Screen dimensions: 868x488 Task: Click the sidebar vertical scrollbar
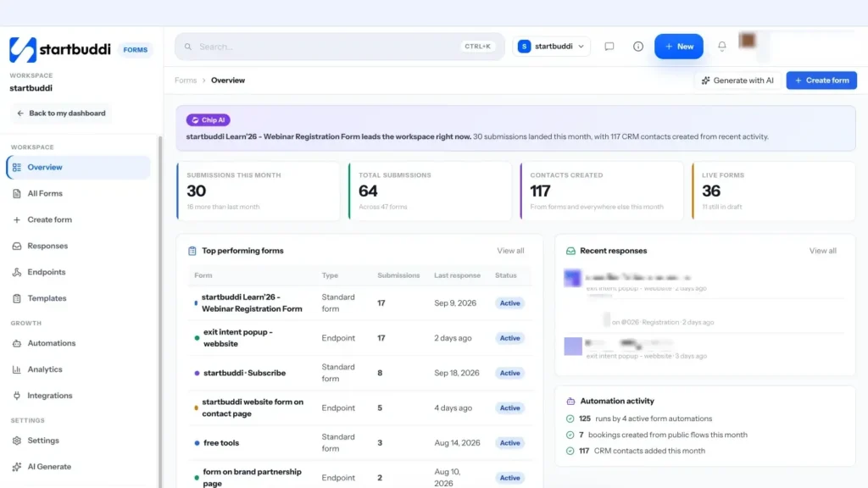[160, 310]
